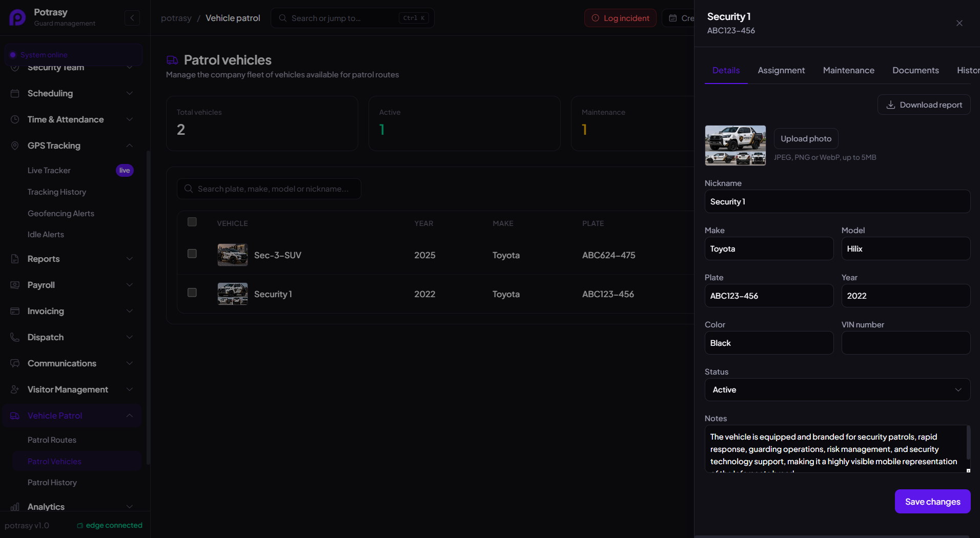Viewport: 980px width, 538px height.
Task: Click the Notes textarea scrollbar
Action: [x=968, y=443]
